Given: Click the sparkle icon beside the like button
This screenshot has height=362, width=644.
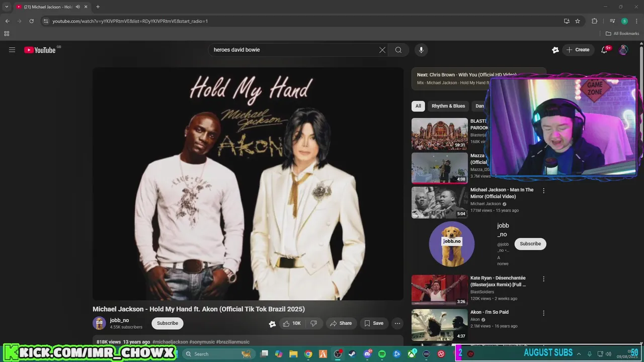Looking at the screenshot, I should pyautogui.click(x=272, y=324).
